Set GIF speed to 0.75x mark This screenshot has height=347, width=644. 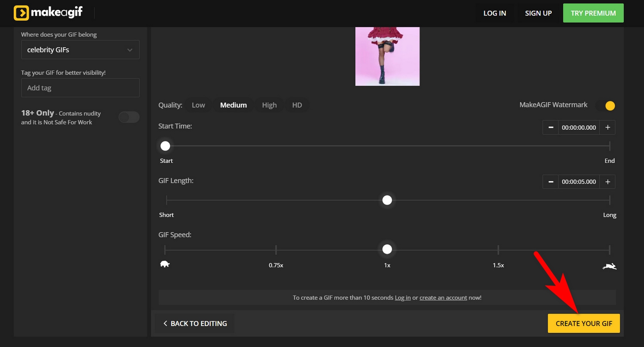tap(276, 250)
